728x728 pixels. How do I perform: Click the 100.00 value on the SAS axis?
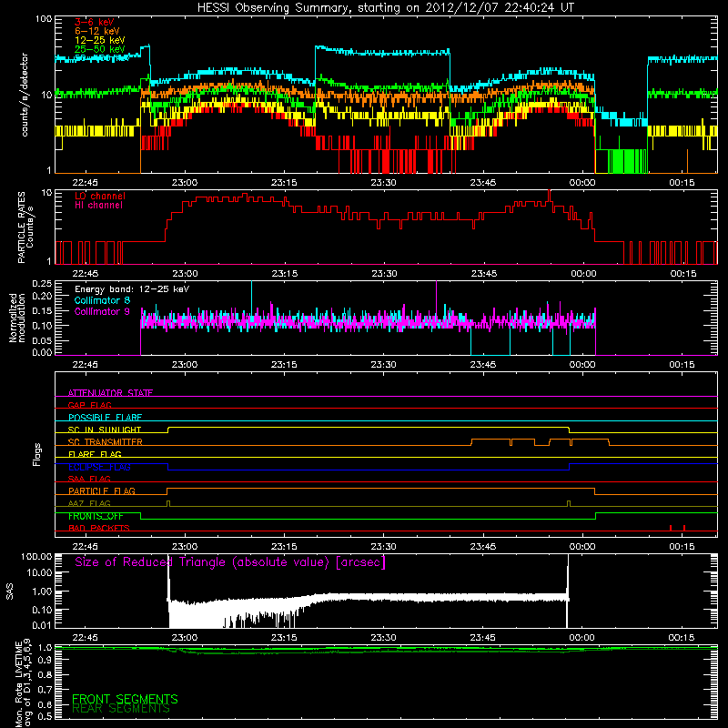pos(36,556)
